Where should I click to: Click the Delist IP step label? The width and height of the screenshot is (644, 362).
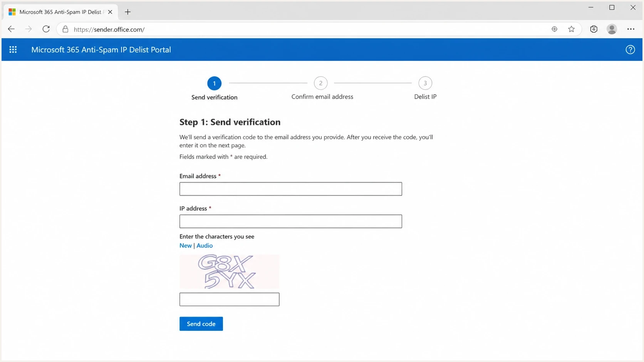[x=425, y=97]
